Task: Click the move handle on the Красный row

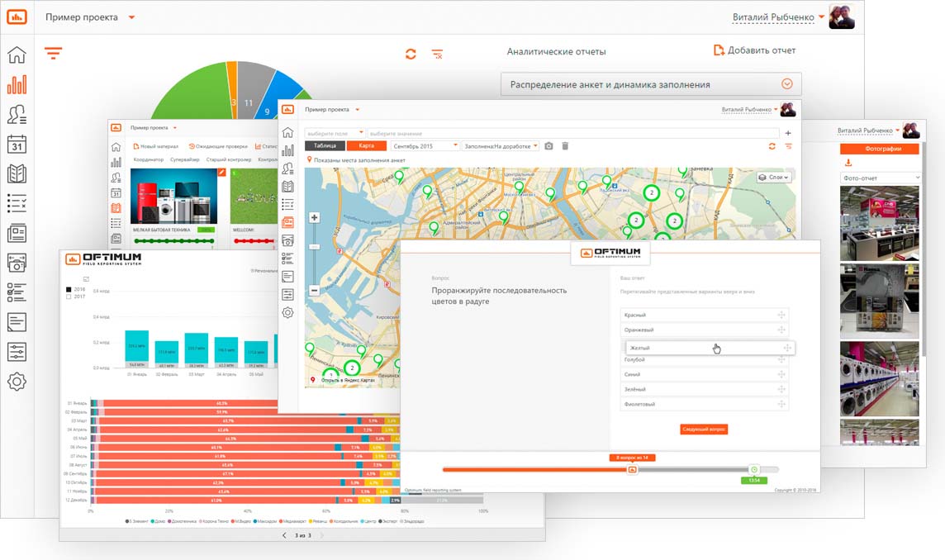Action: click(781, 315)
